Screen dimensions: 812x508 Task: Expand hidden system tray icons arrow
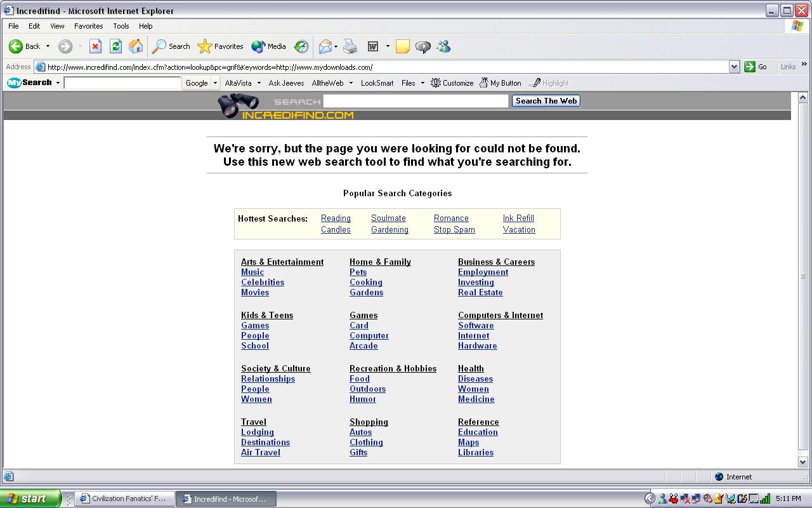pos(649,499)
